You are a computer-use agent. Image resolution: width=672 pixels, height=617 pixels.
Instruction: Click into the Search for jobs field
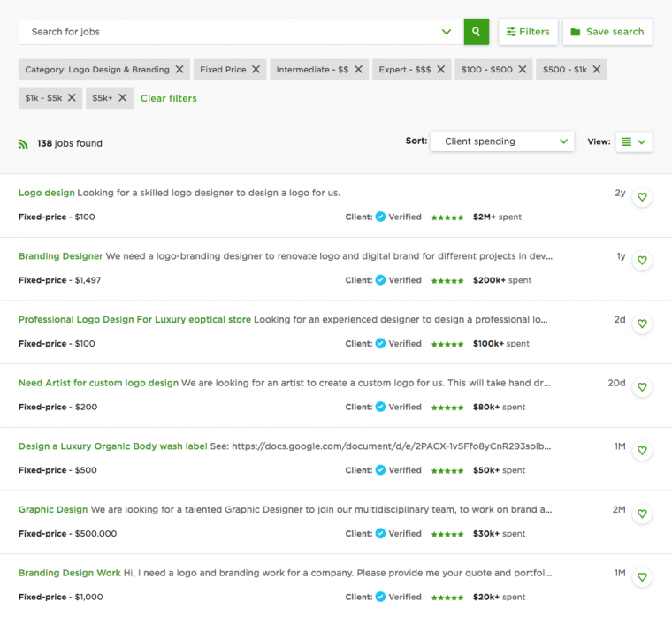(x=230, y=32)
